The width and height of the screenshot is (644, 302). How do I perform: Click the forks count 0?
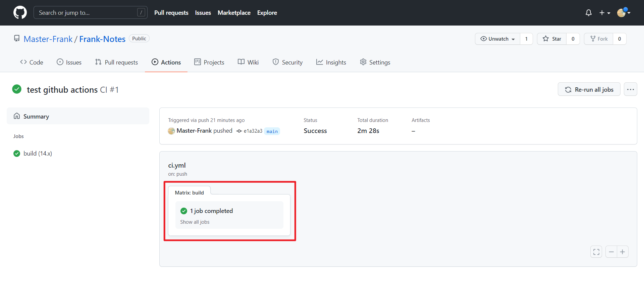(x=620, y=39)
